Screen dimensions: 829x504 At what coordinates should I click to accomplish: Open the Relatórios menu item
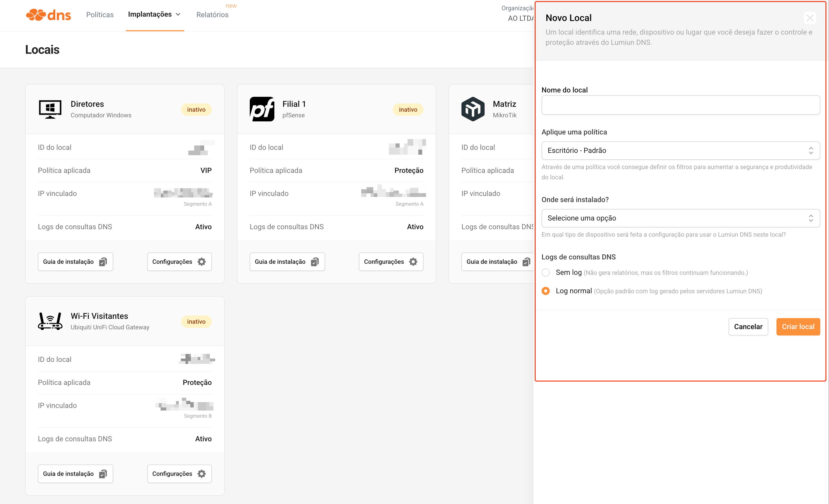212,15
